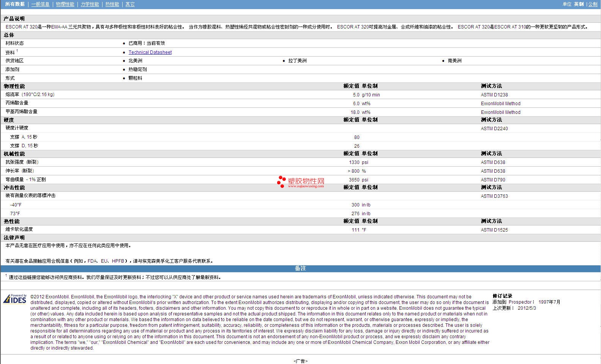Click the 机械性能 section heading
This screenshot has height=364, width=601.
pyautogui.click(x=14, y=154)
